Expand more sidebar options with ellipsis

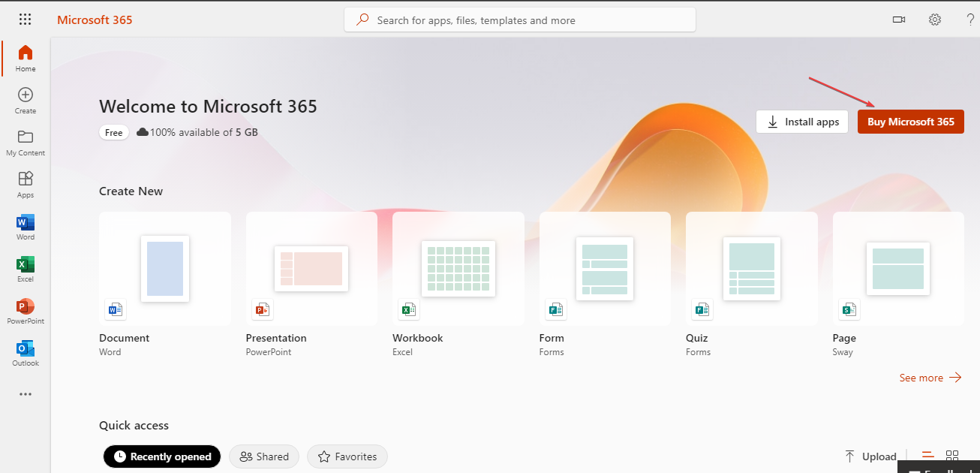pyautogui.click(x=25, y=393)
